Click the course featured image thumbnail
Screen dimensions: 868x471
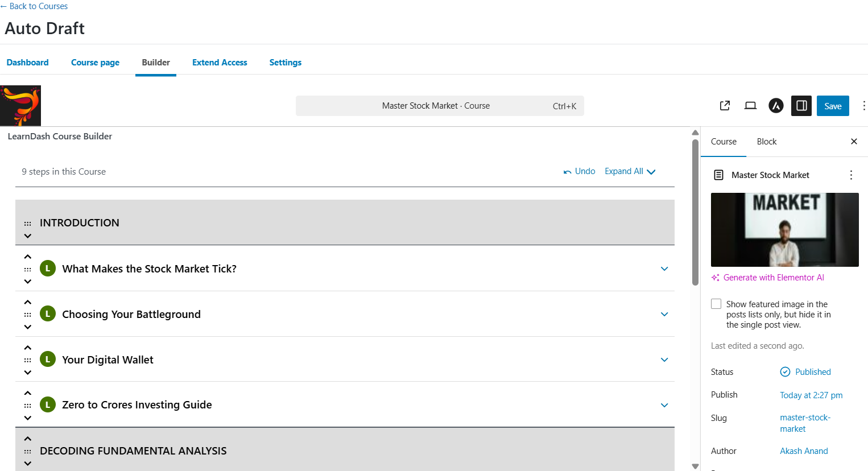coord(784,229)
